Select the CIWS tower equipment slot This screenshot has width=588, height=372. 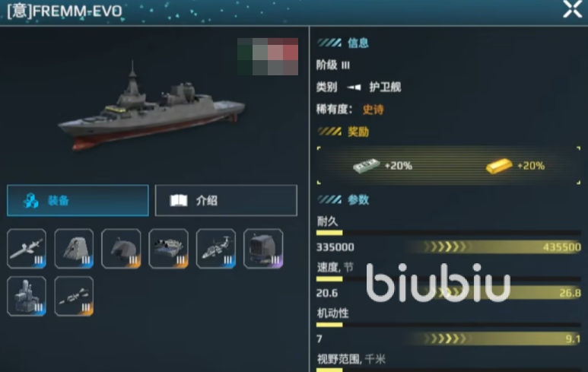point(27,296)
